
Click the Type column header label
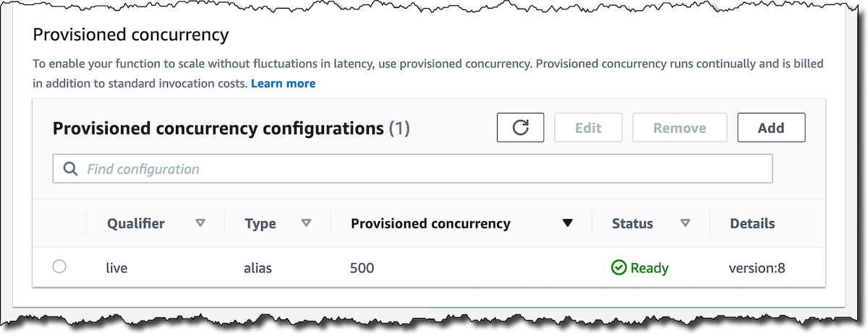tap(260, 223)
